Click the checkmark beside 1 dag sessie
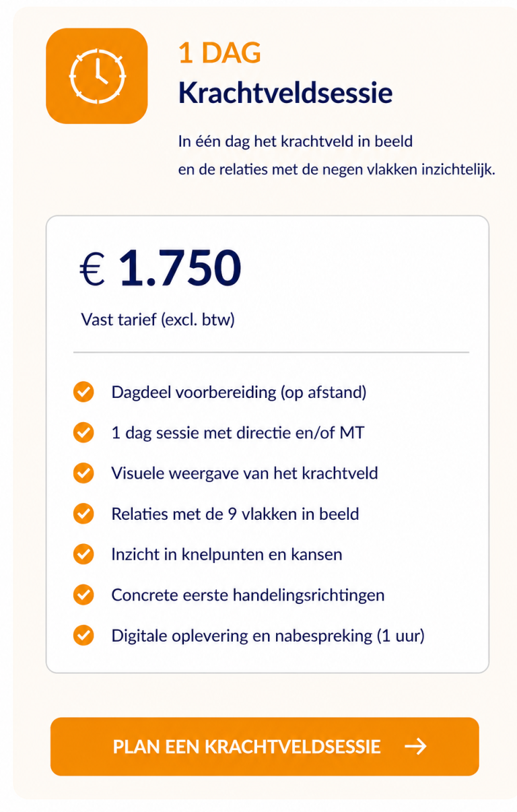This screenshot has height=812, width=517. pyautogui.click(x=83, y=433)
